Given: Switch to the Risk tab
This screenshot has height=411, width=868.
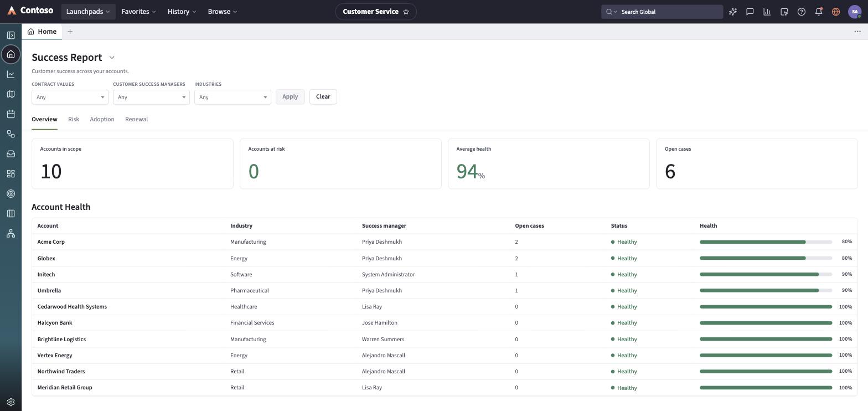Looking at the screenshot, I should (74, 119).
